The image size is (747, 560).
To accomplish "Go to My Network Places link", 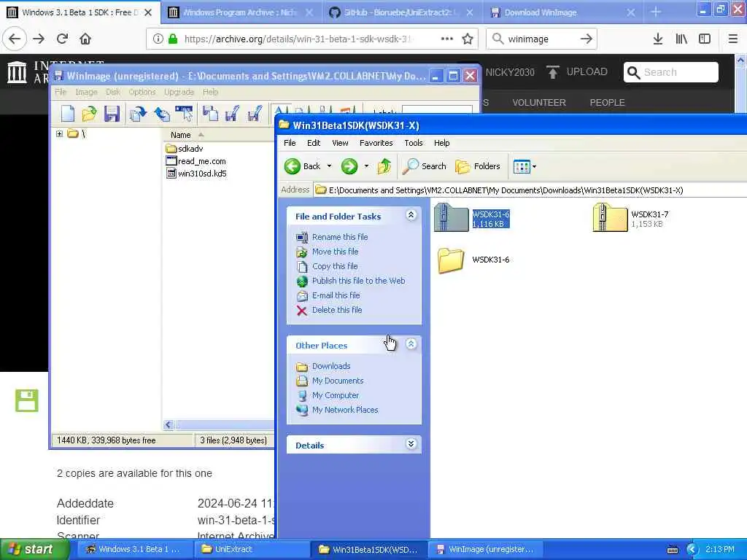I will click(345, 410).
